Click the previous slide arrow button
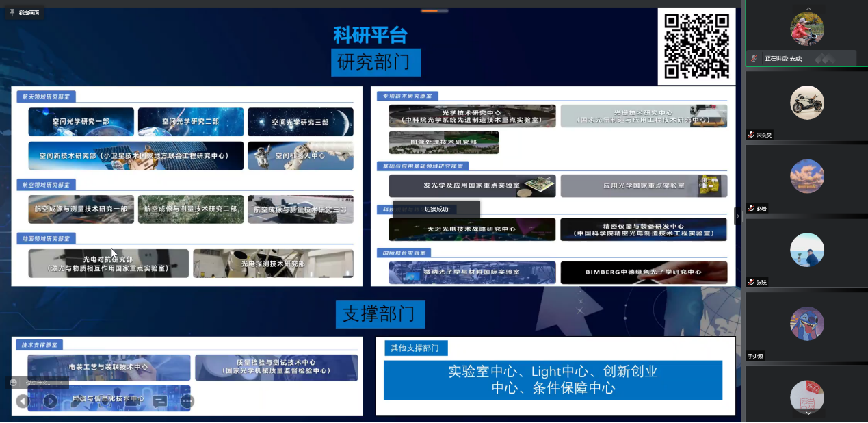The height and width of the screenshot is (423, 868). 23,401
